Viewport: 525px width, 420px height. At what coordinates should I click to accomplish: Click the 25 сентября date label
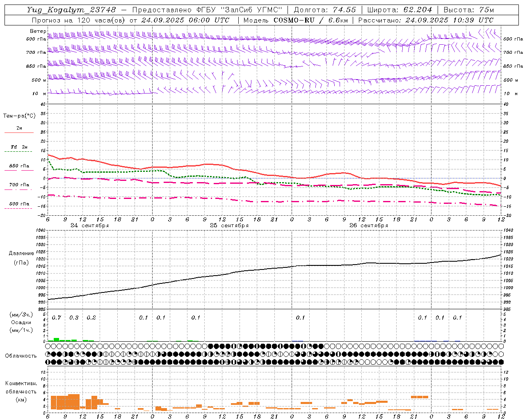pos(229,226)
